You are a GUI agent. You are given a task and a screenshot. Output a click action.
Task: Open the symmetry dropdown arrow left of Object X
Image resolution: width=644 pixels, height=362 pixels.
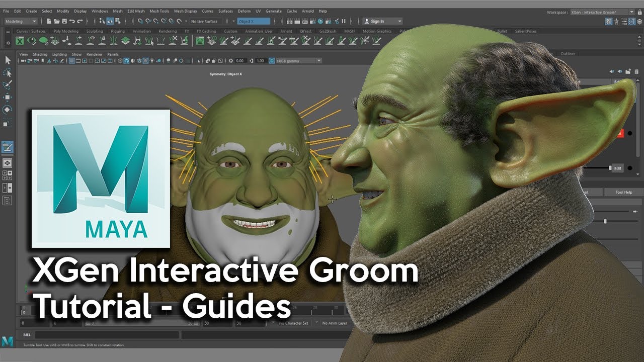(234, 21)
